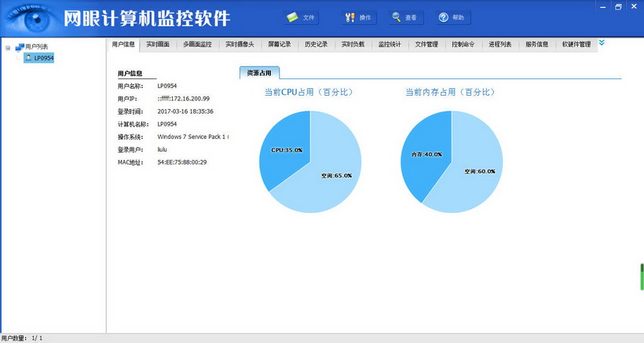Click the green scrollbar indicator at right edge

(642, 277)
